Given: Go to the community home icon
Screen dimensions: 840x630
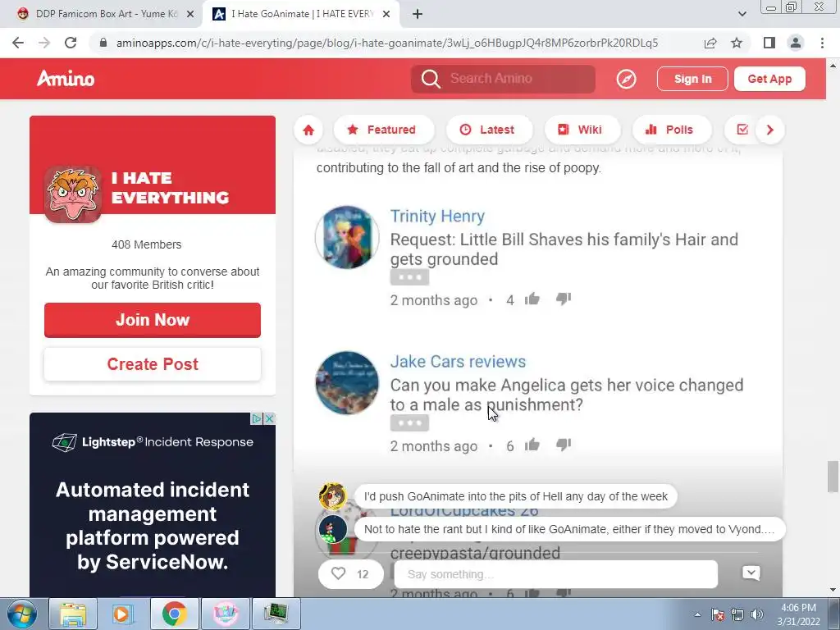Looking at the screenshot, I should pyautogui.click(x=308, y=130).
